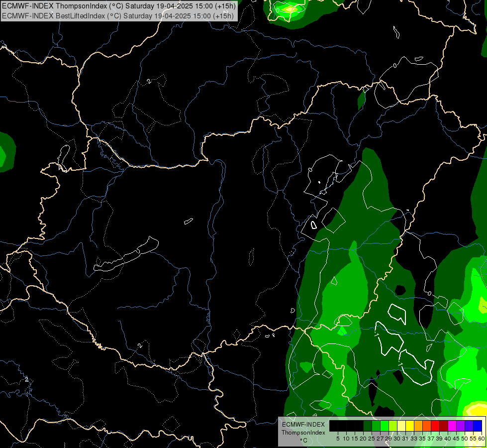
Task: Click the ThompsonIndex label inside the legend
Action: point(303,433)
